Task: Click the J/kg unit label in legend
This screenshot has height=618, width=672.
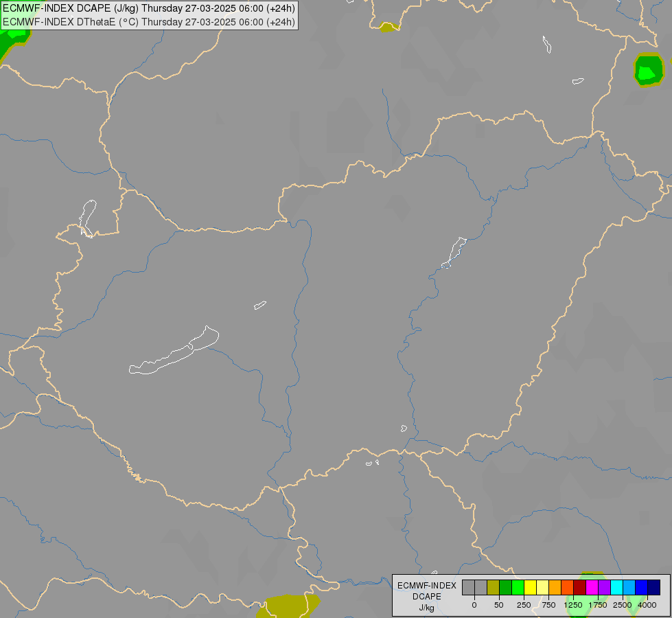Action: click(427, 608)
